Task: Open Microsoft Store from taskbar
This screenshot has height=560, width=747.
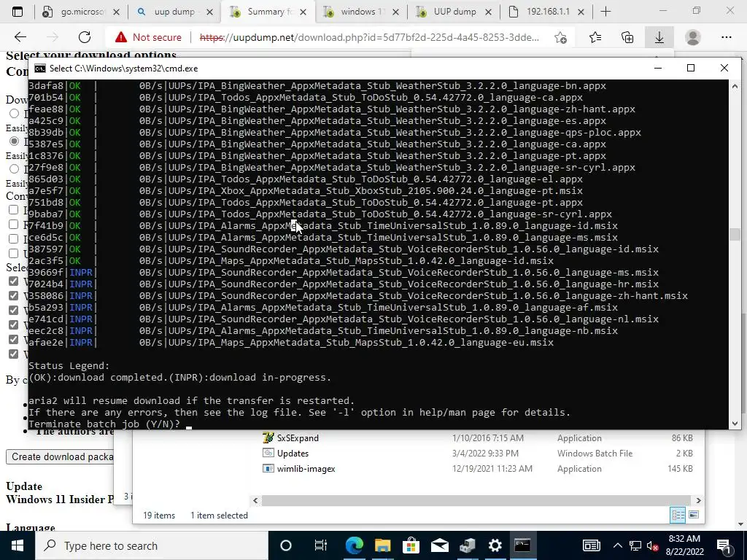Action: click(411, 545)
